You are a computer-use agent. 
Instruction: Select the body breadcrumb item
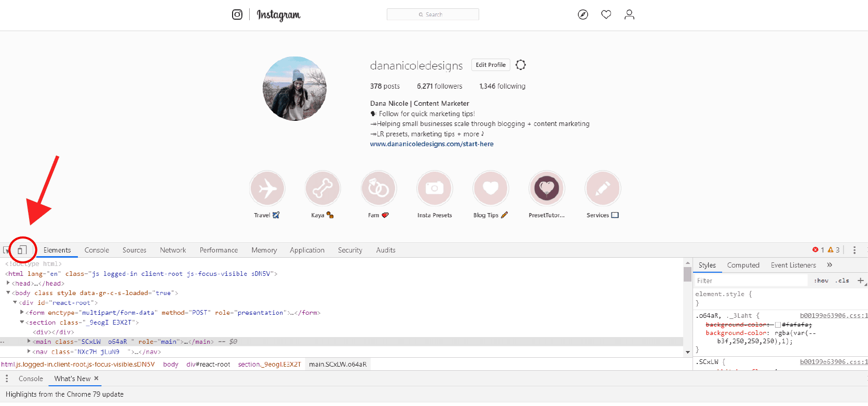coord(171,365)
